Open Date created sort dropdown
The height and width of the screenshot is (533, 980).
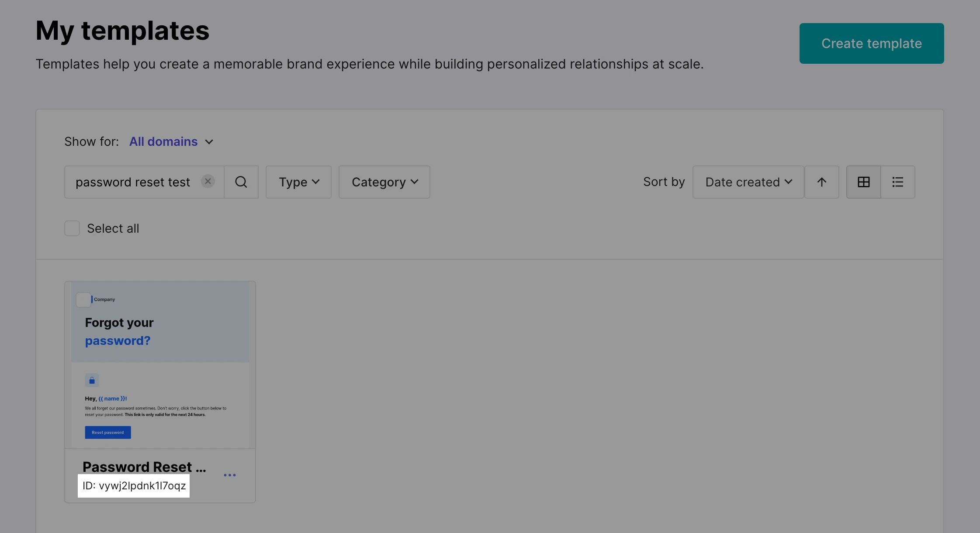point(748,182)
